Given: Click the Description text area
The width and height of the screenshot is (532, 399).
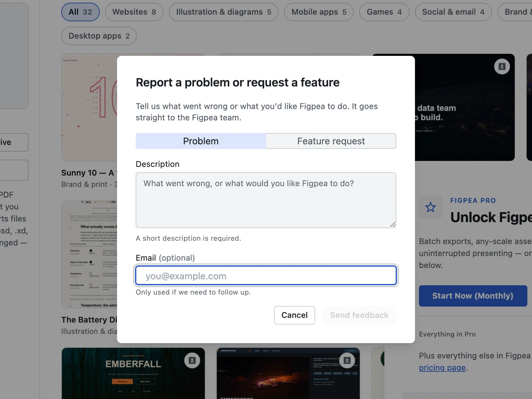Looking at the screenshot, I should [266, 200].
